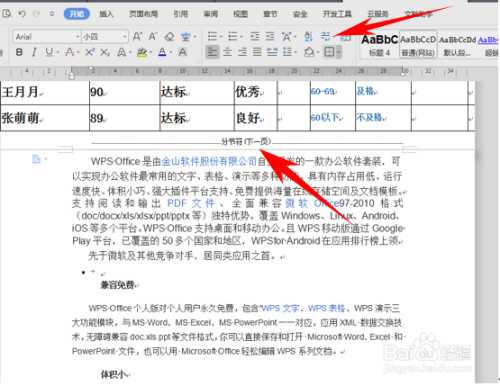The width and height of the screenshot is (500, 386).
Task: Open the PDF 文件 hyperlink
Action: pyautogui.click(x=191, y=203)
